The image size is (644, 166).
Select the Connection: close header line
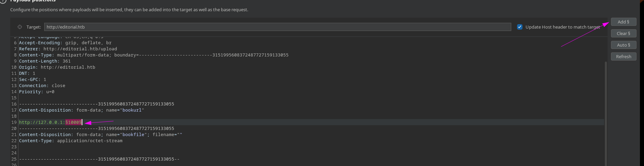point(42,86)
